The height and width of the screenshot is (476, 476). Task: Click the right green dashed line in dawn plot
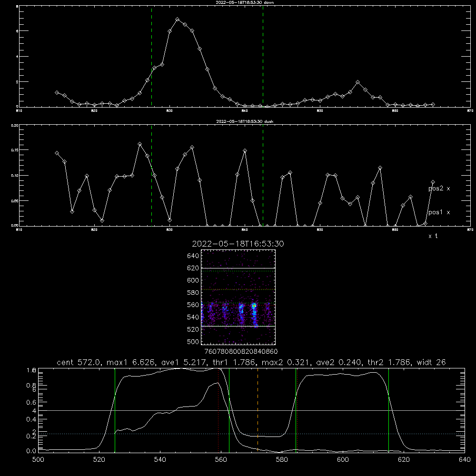click(263, 58)
